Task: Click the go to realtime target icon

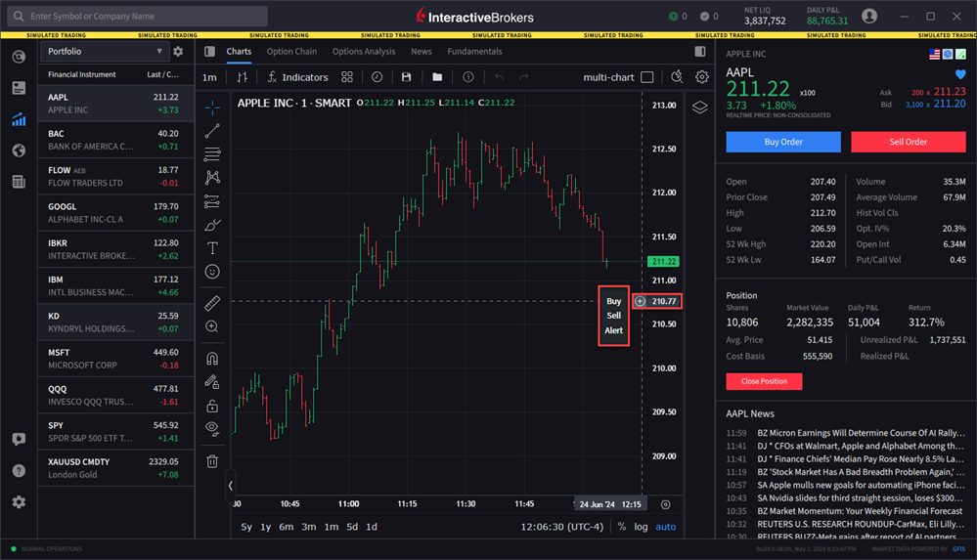Action: [665, 504]
